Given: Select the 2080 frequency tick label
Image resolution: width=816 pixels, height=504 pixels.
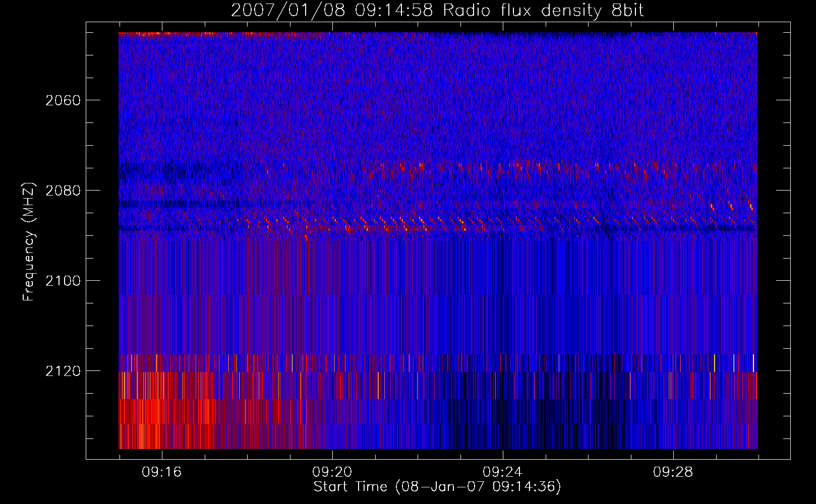Looking at the screenshot, I should click(63, 191).
